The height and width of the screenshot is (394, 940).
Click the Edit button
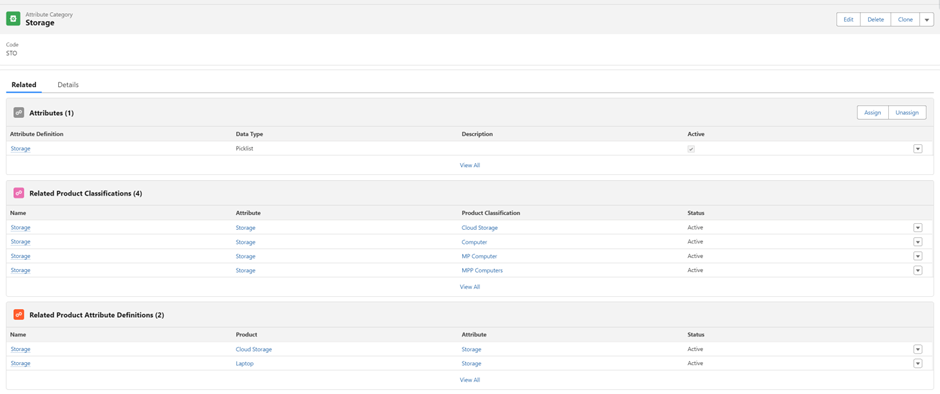click(848, 20)
